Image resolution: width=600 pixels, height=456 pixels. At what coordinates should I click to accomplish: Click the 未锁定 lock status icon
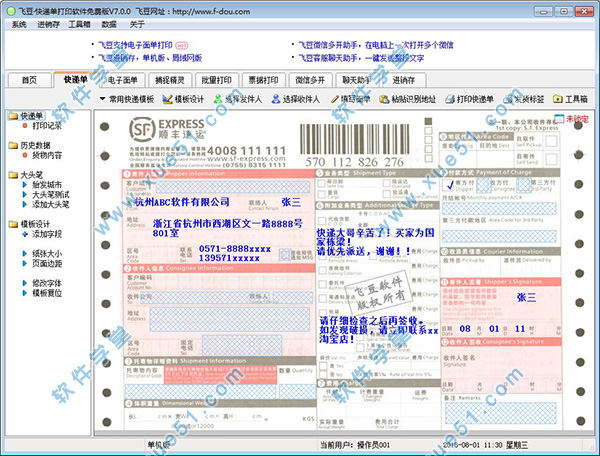(x=559, y=119)
